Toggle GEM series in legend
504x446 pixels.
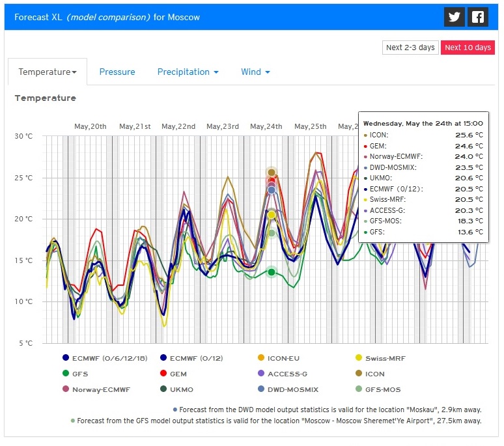click(173, 374)
